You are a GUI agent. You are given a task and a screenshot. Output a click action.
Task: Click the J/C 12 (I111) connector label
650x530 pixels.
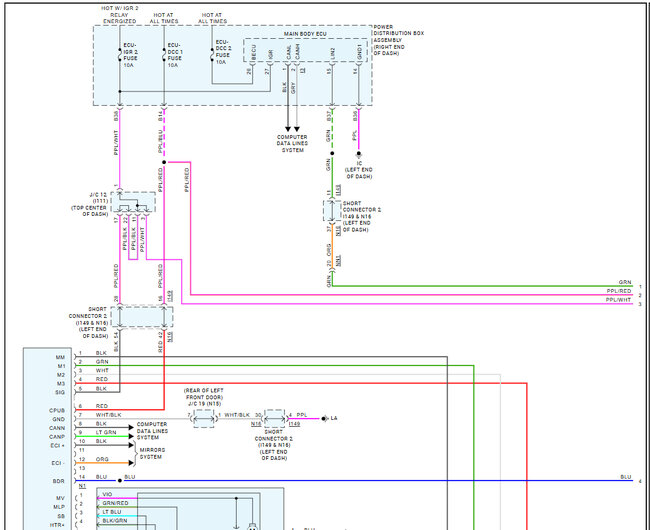[x=90, y=204]
